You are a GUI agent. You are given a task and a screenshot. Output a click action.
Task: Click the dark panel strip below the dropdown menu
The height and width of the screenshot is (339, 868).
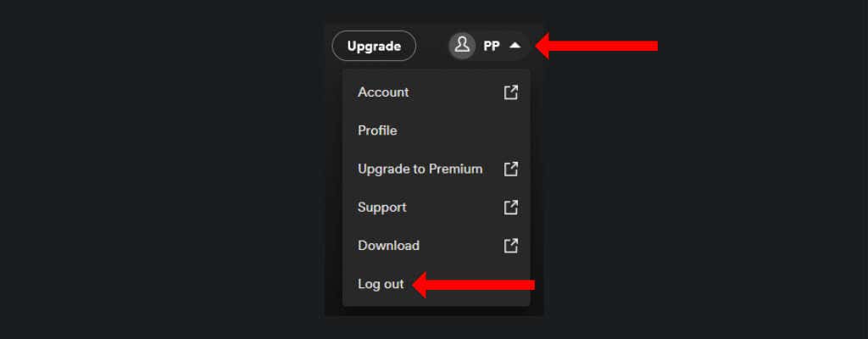point(434,311)
